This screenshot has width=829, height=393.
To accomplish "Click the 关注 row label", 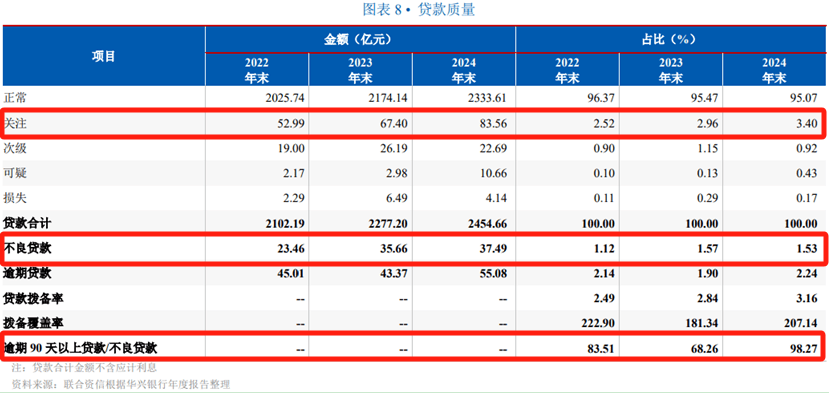I will point(15,124).
